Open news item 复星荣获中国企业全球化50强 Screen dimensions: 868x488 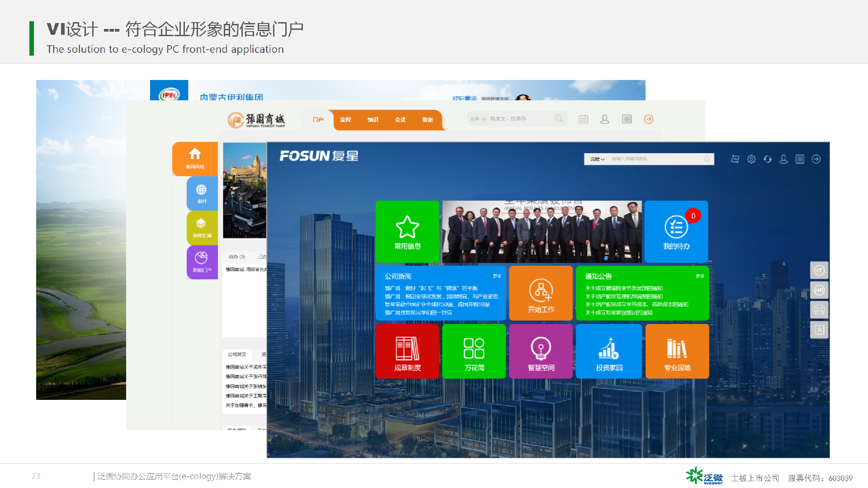pos(437,305)
